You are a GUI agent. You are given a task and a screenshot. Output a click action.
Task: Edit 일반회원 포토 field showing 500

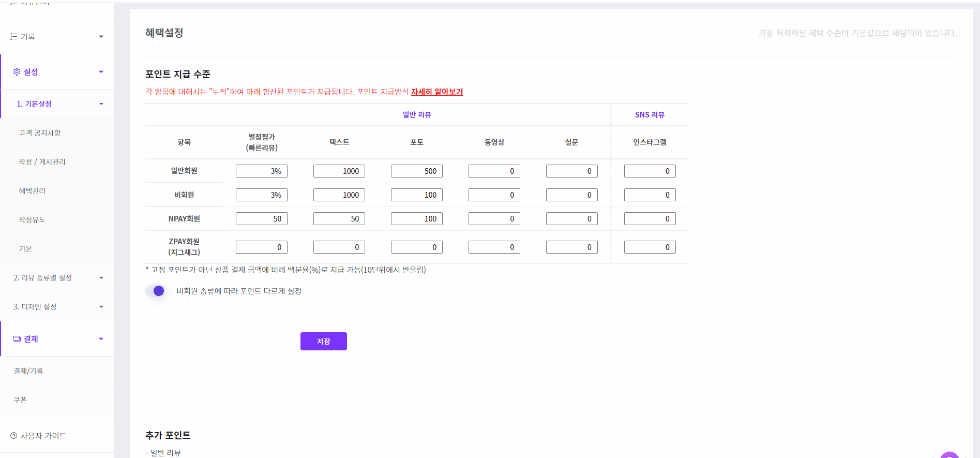tap(417, 171)
